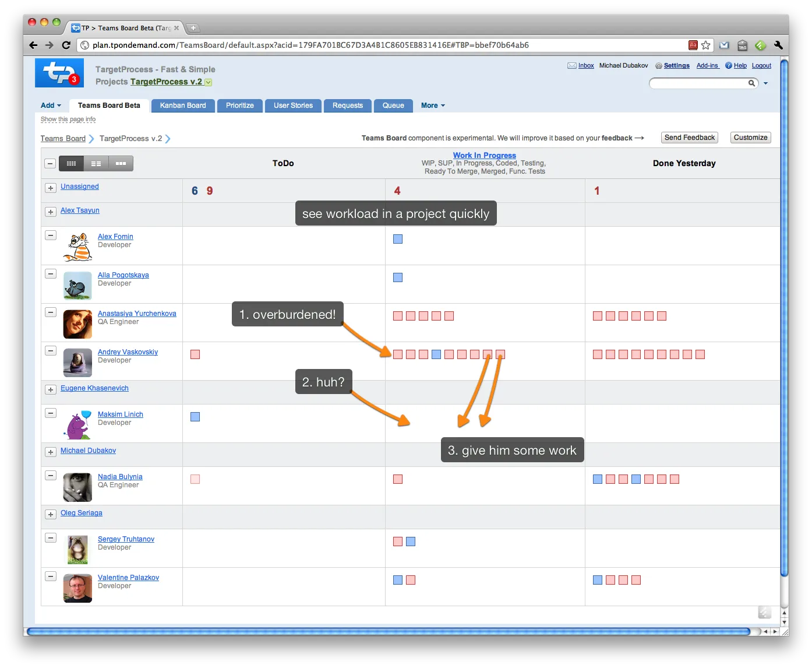Viewport: 812px width, 668px height.
Task: Click the search magnifier icon
Action: (x=751, y=83)
